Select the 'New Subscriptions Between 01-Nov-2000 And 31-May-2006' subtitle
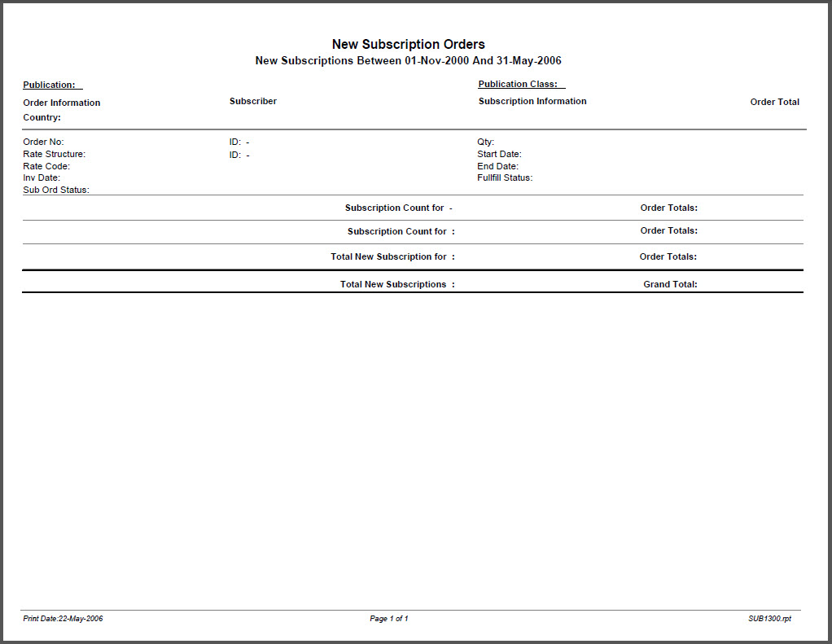The image size is (832, 644). coord(408,60)
